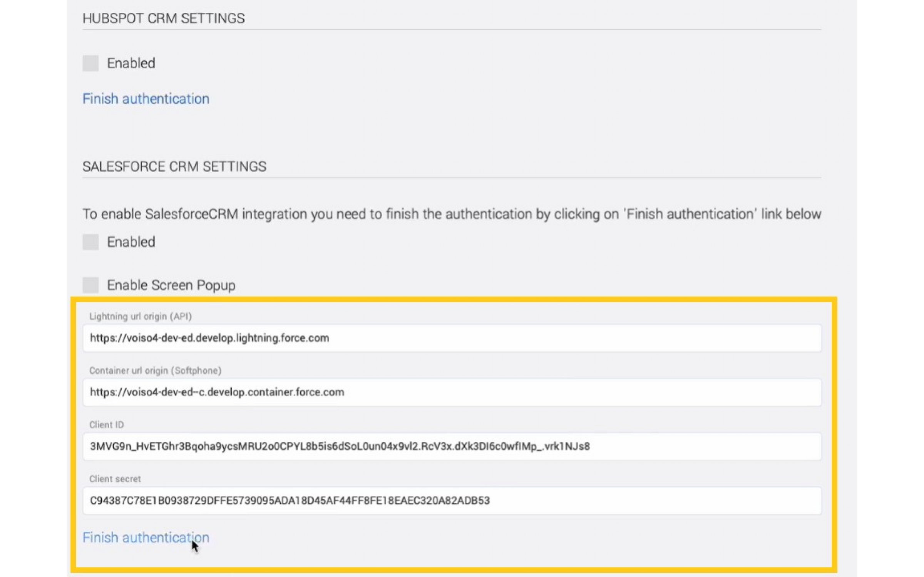The height and width of the screenshot is (577, 924).
Task: Select the Client ID input field
Action: pos(452,446)
